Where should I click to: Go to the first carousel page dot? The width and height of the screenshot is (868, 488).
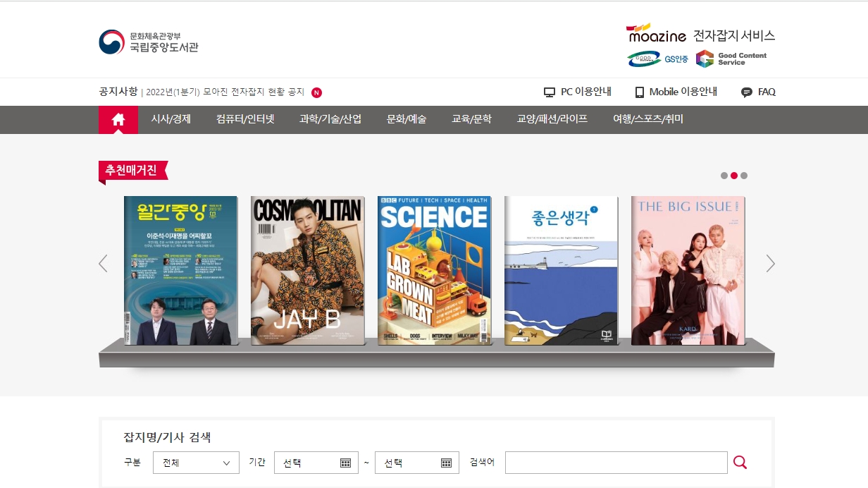724,176
